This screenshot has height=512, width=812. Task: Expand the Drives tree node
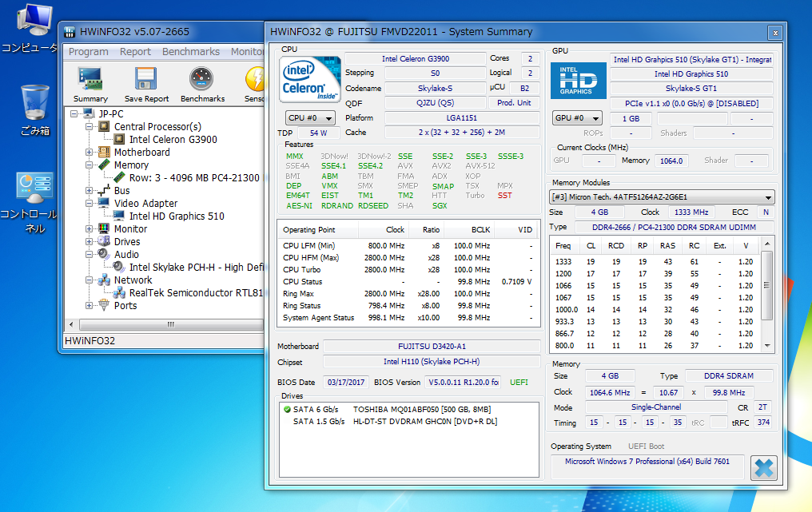(x=90, y=242)
